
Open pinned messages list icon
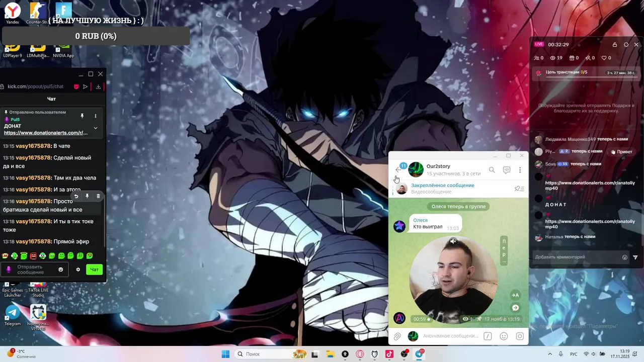519,189
